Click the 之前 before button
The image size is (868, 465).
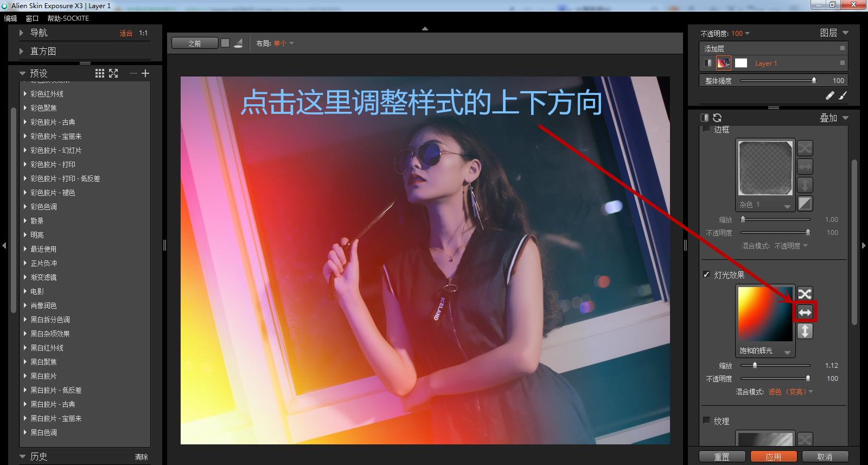coord(195,43)
